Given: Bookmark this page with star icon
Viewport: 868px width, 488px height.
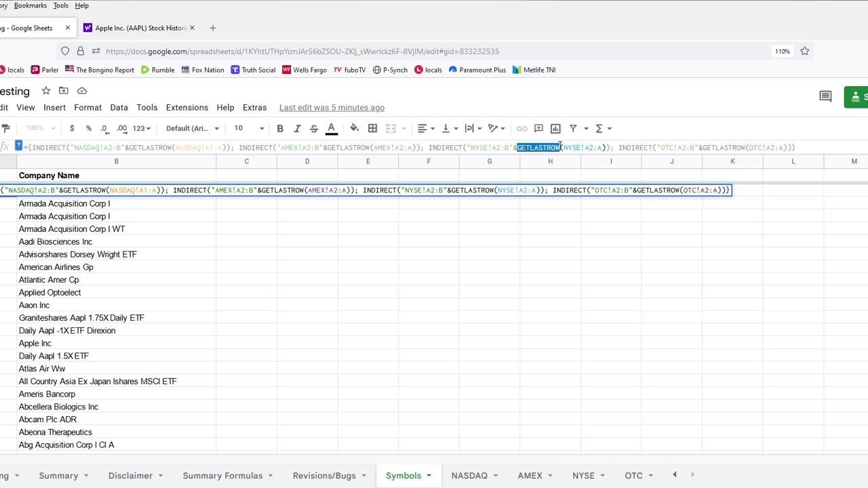Looking at the screenshot, I should [x=805, y=51].
